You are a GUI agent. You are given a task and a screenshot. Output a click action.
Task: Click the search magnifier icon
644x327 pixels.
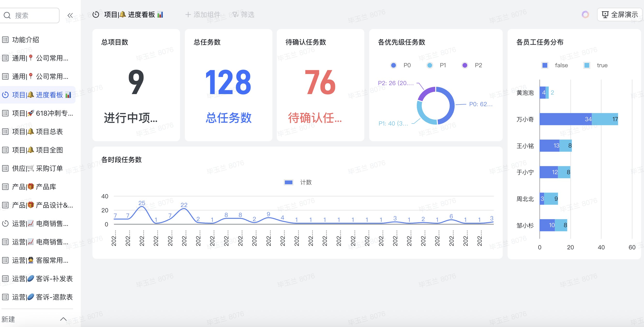point(7,15)
